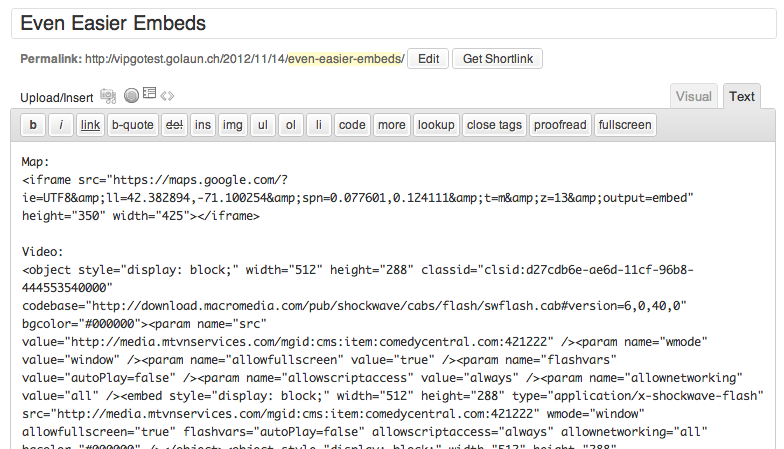Screen dimensions: 784x449
Task: Click the codebase macromedia download line
Action: point(354,306)
